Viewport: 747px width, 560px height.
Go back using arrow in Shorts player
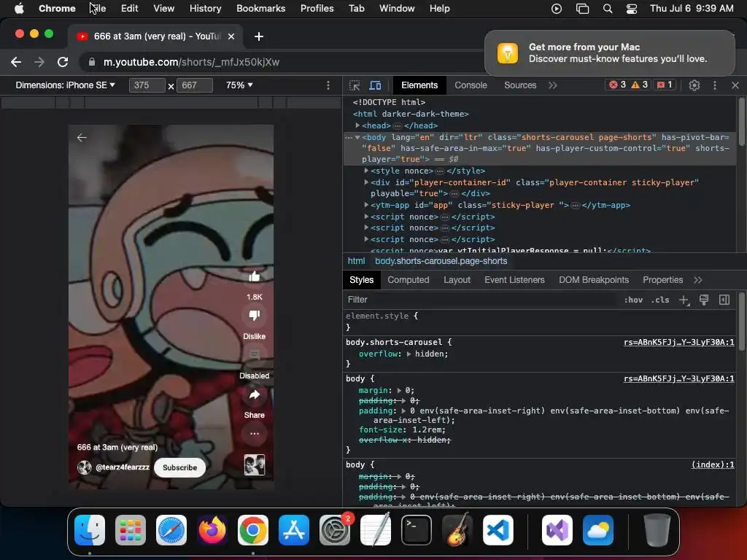(x=82, y=138)
